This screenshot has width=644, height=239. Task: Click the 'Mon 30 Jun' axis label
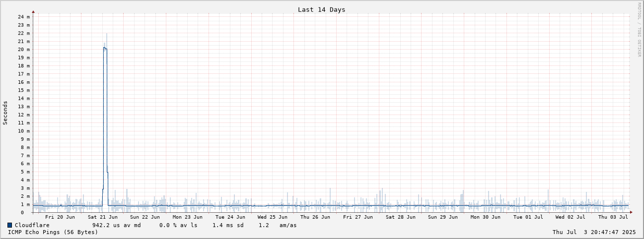pos(486,217)
